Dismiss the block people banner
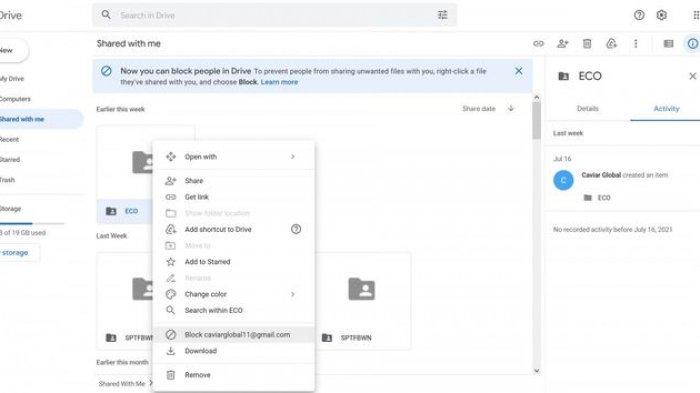The height and width of the screenshot is (393, 700). 519,71
